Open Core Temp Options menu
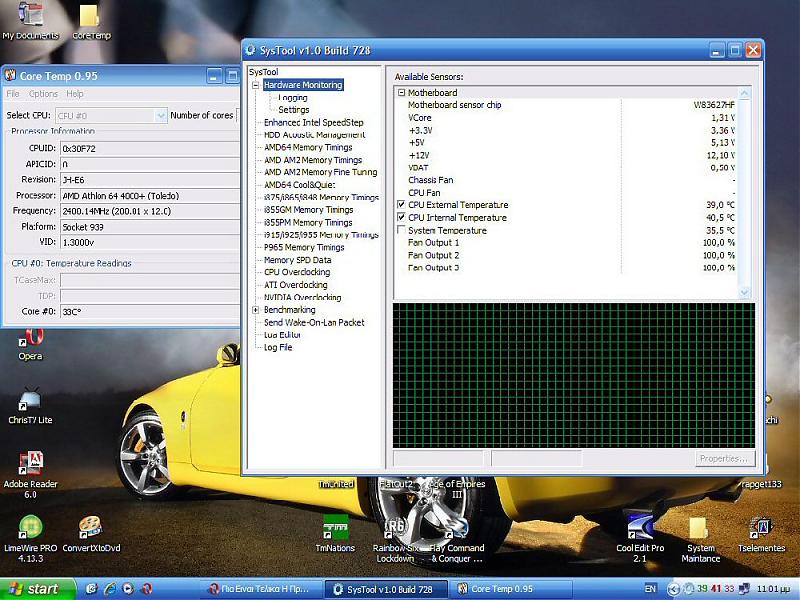The width and height of the screenshot is (800, 600). point(43,94)
